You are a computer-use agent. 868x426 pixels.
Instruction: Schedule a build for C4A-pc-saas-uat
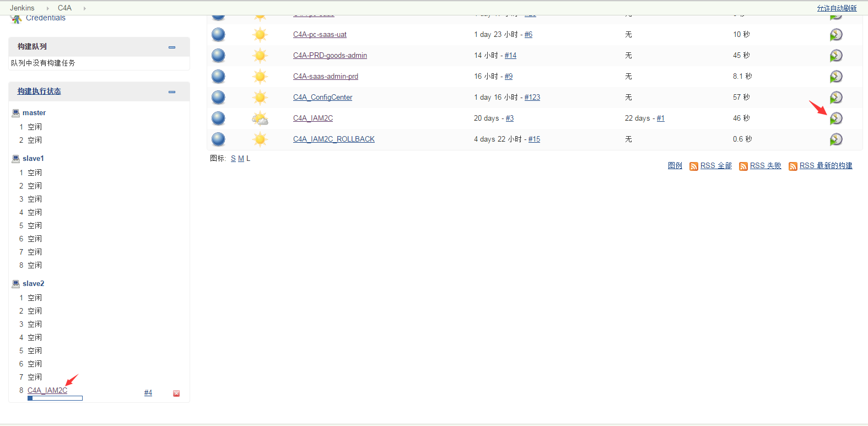click(836, 35)
